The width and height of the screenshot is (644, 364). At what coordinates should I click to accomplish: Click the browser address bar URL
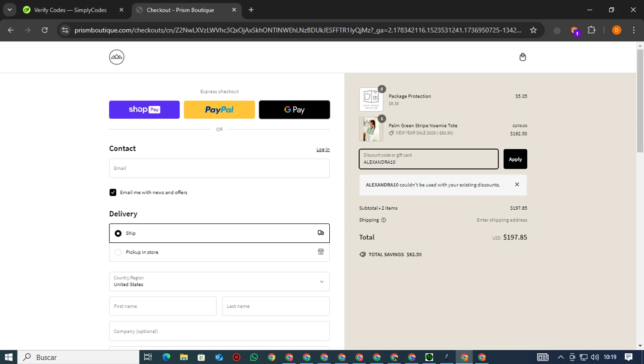[298, 30]
